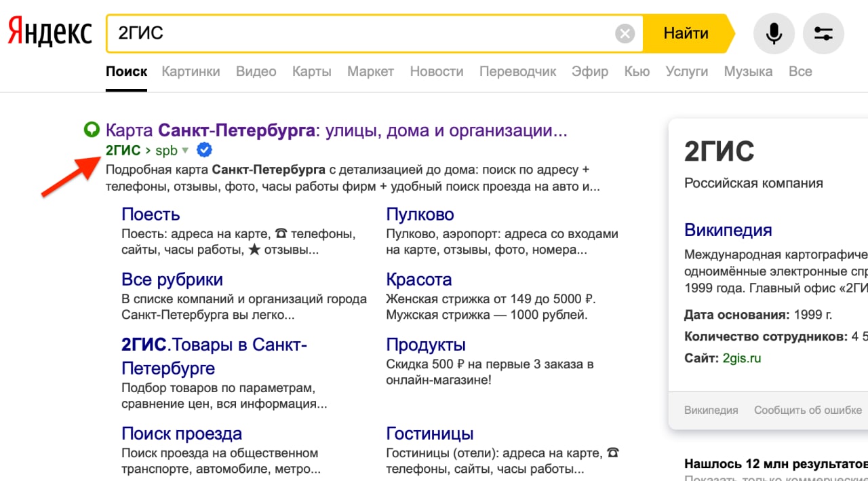Open the Кью tab
Viewport: 868px width, 481px height.
(637, 71)
